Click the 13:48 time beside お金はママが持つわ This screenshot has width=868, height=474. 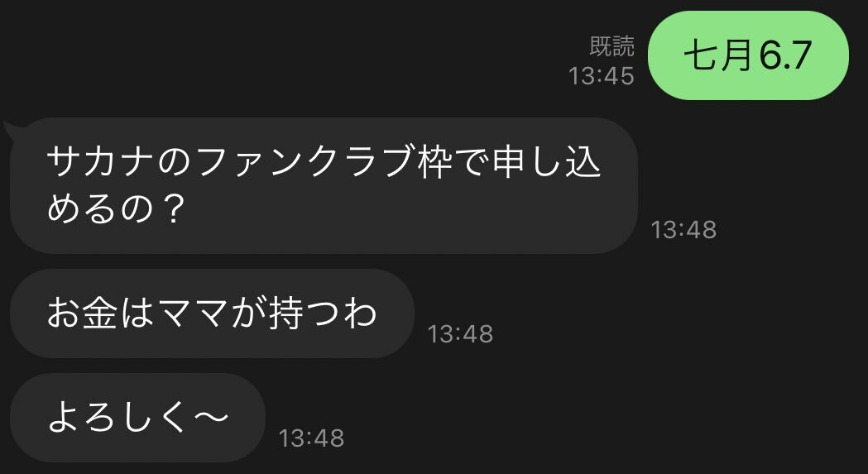click(460, 334)
